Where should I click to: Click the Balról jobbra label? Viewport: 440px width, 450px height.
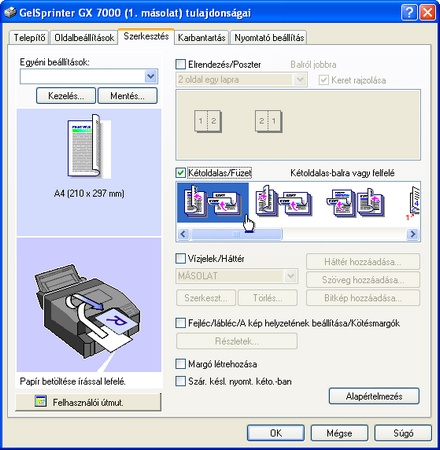pos(313,64)
